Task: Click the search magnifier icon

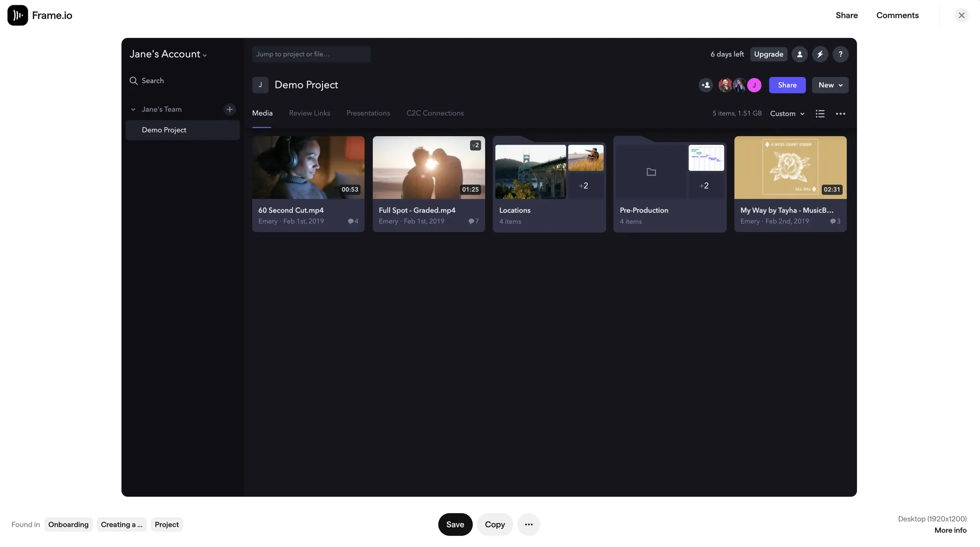Action: pyautogui.click(x=134, y=81)
